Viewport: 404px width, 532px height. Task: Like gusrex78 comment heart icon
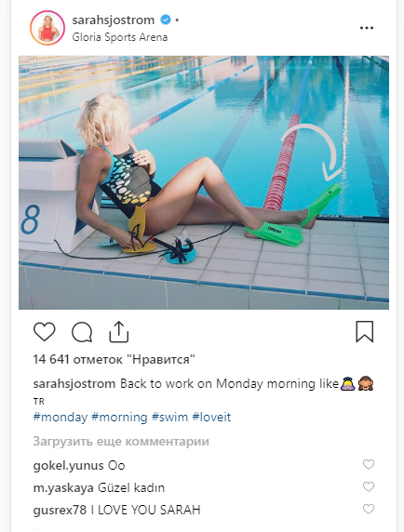pyautogui.click(x=369, y=509)
